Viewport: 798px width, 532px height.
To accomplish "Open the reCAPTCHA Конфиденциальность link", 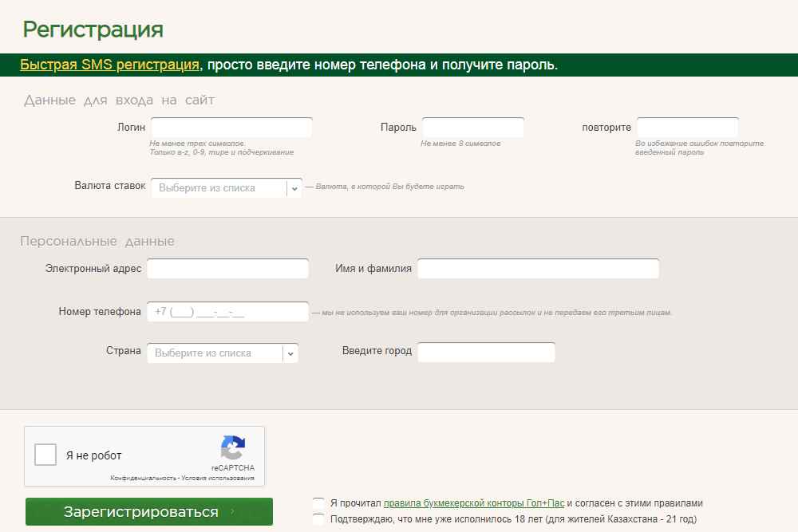I will pos(142,479).
